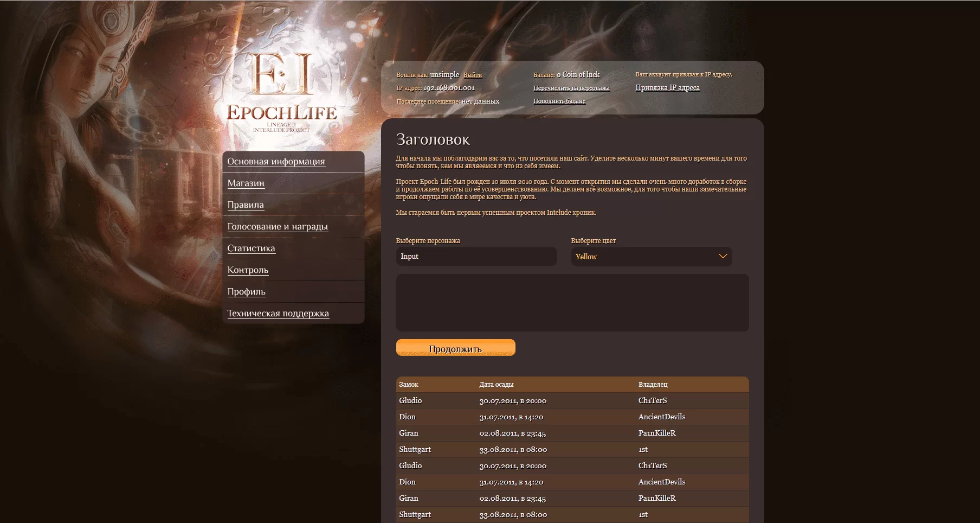The image size is (980, 523).
Task: Open the Профиль page
Action: tap(246, 292)
